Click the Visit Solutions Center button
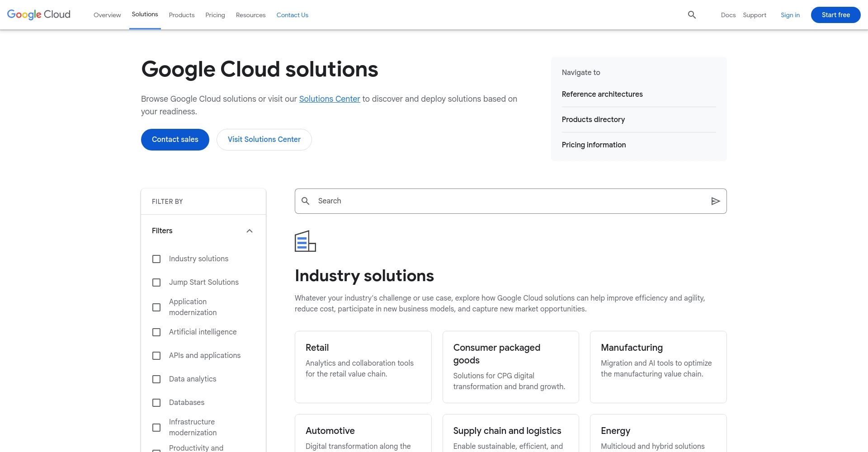868x452 pixels. pyautogui.click(x=264, y=140)
